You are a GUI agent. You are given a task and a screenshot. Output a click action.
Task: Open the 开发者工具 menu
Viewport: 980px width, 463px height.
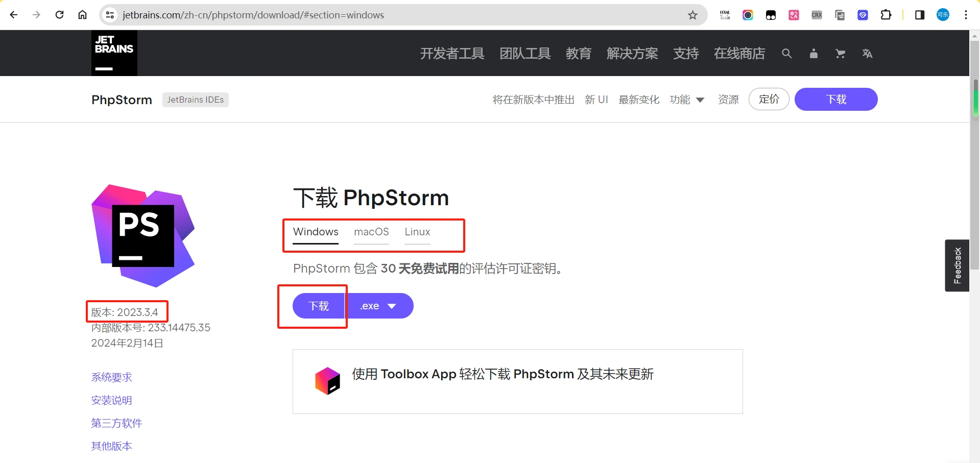click(x=452, y=53)
